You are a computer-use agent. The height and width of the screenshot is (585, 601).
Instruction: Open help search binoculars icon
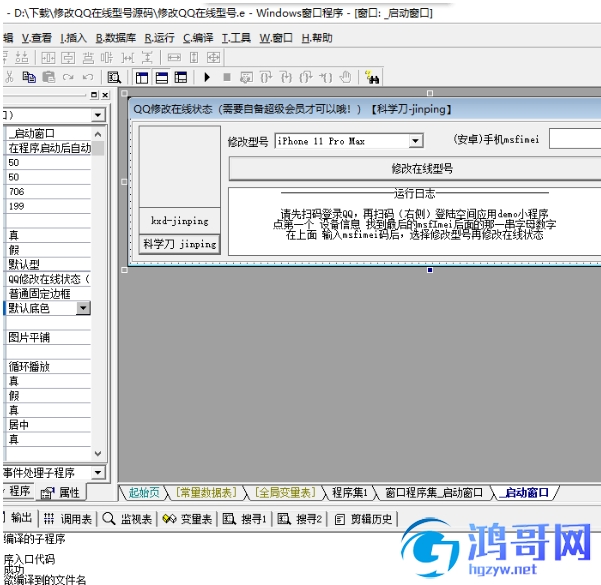click(372, 77)
